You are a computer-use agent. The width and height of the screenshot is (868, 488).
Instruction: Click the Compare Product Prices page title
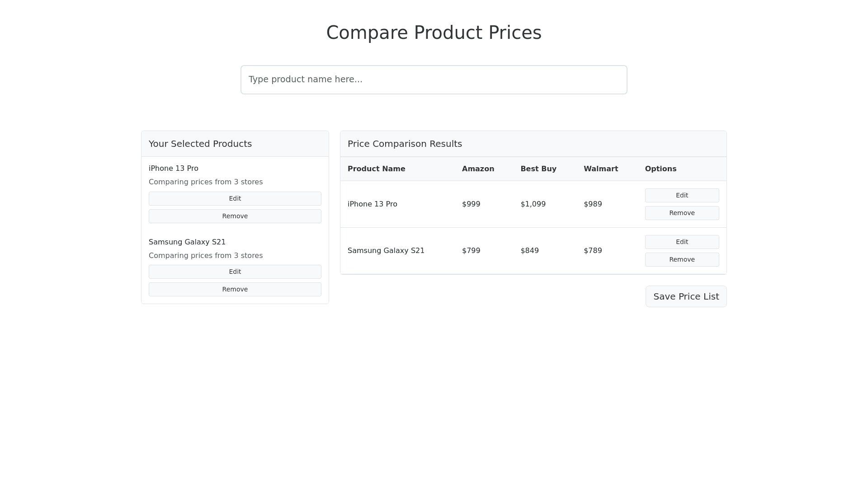pos(434,33)
